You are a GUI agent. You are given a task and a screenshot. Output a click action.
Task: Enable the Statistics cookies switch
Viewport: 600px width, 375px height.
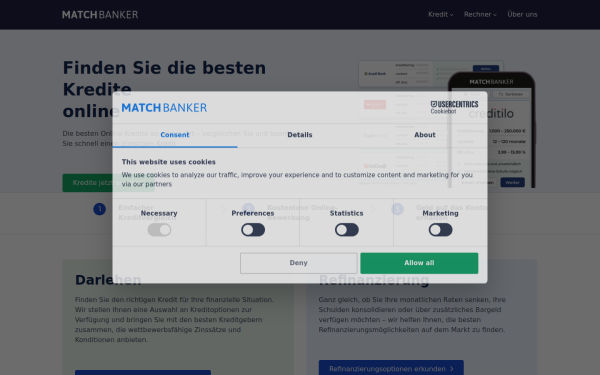[x=347, y=230]
